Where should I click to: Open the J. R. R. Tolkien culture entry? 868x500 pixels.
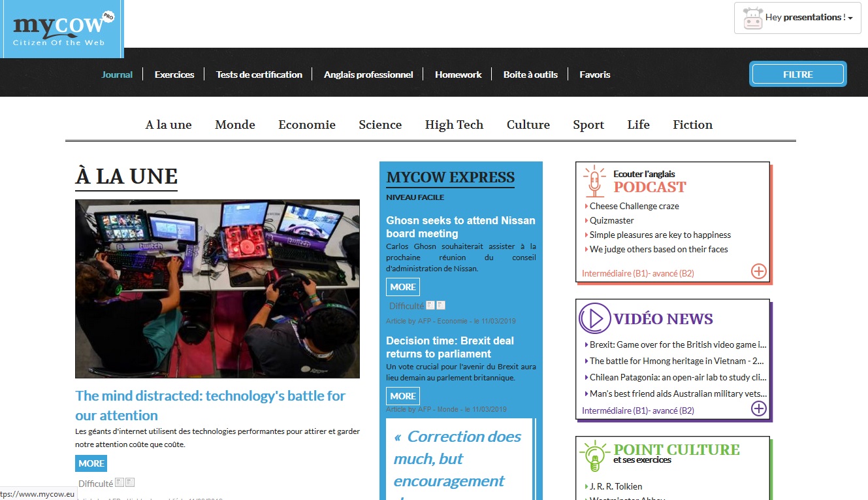pos(616,486)
